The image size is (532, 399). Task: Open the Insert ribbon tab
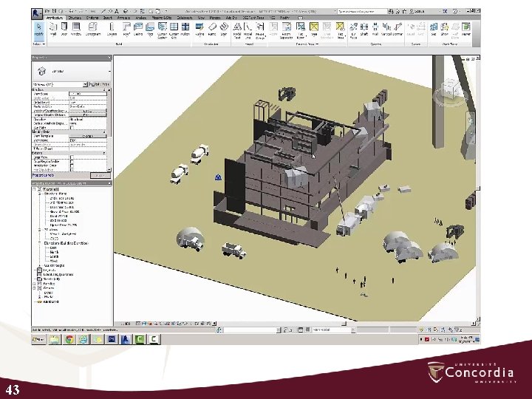(108, 18)
